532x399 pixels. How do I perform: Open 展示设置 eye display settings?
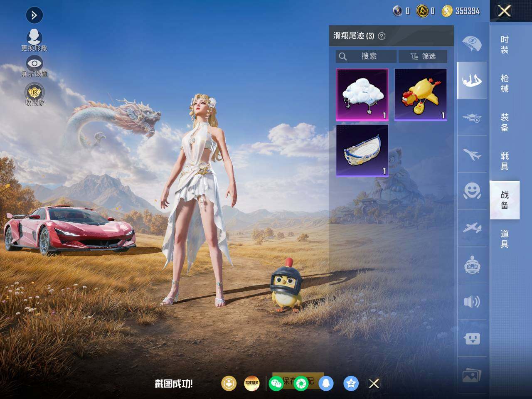pyautogui.click(x=34, y=66)
